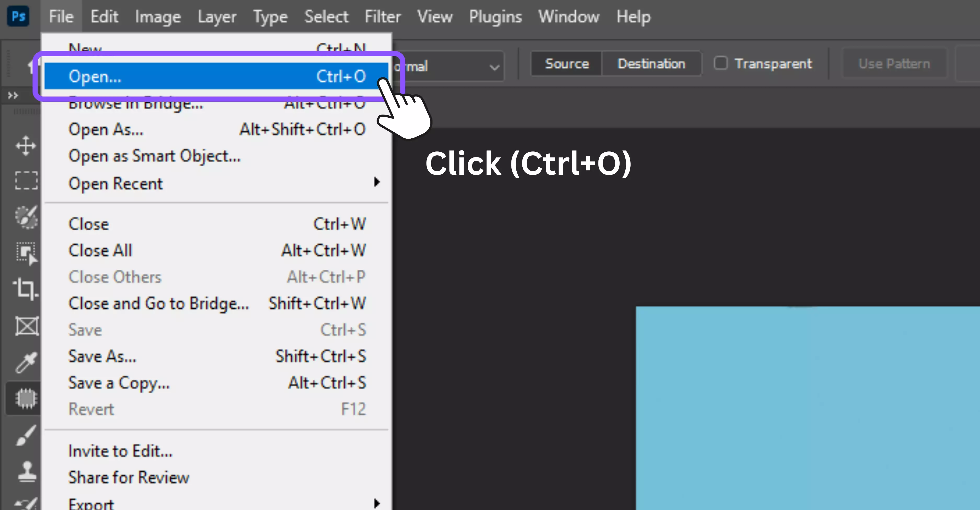Click the blue canvas area

click(x=806, y=407)
